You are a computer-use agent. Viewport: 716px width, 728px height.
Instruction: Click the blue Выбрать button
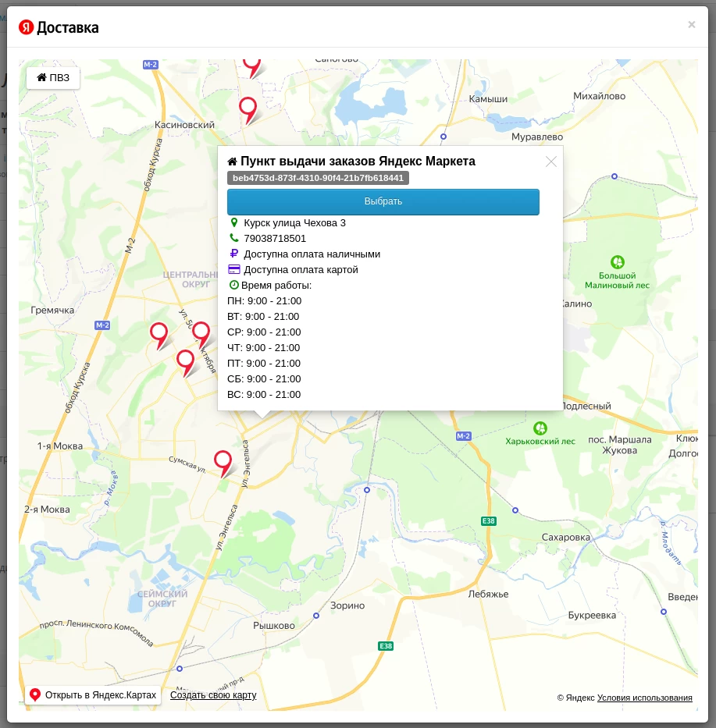[383, 201]
